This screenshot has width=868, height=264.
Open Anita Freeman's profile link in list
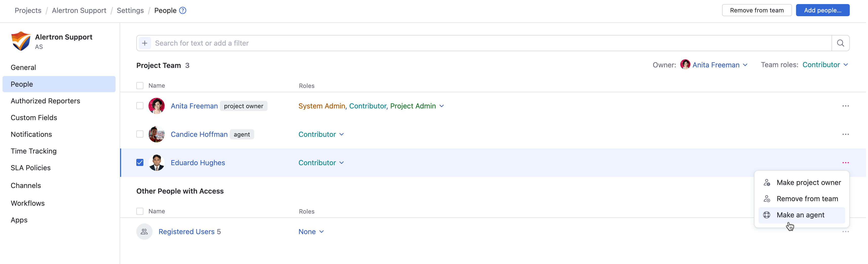coord(194,106)
